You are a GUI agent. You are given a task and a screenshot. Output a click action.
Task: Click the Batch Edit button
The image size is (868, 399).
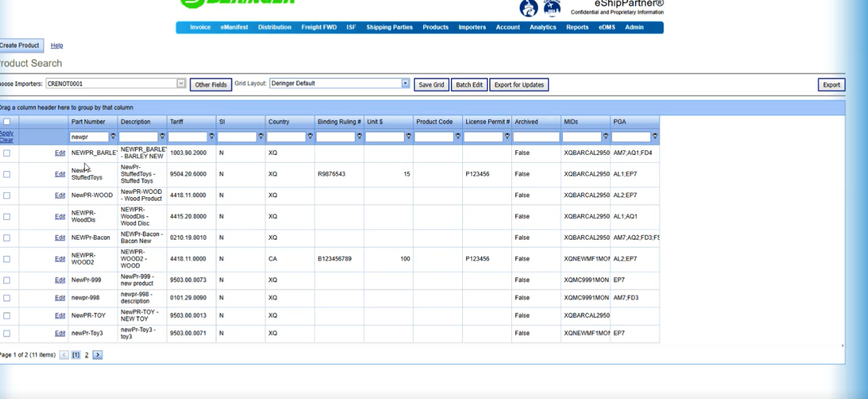point(469,85)
